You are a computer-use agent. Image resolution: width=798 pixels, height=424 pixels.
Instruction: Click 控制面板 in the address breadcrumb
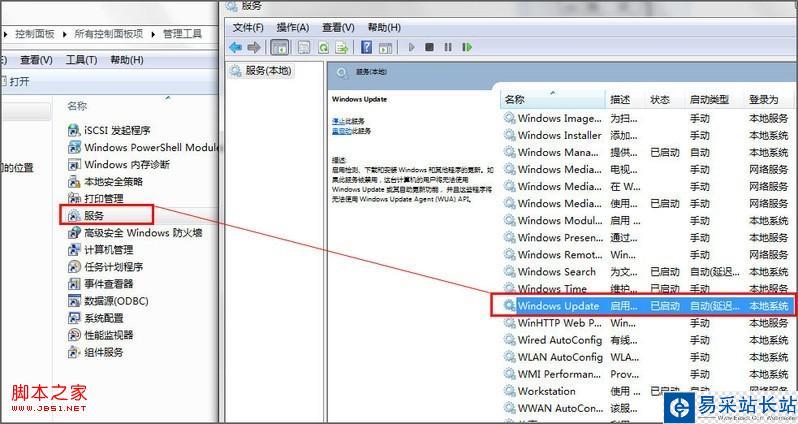(35, 34)
